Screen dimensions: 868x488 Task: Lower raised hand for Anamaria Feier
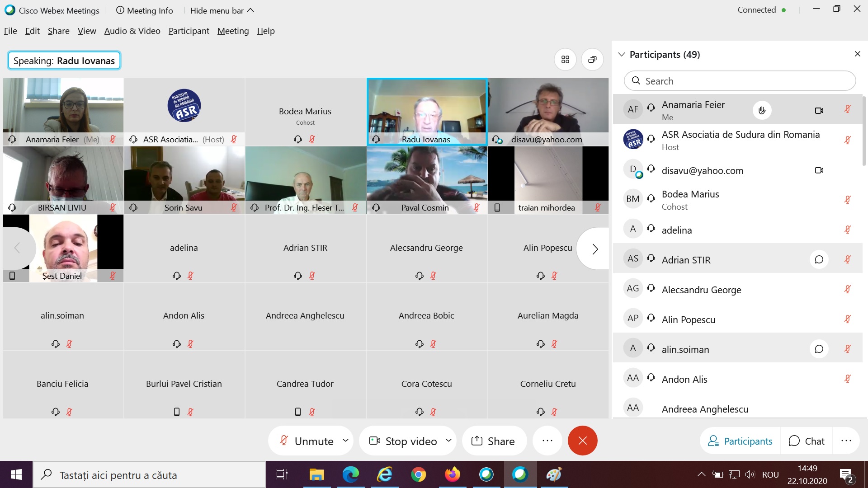click(762, 110)
